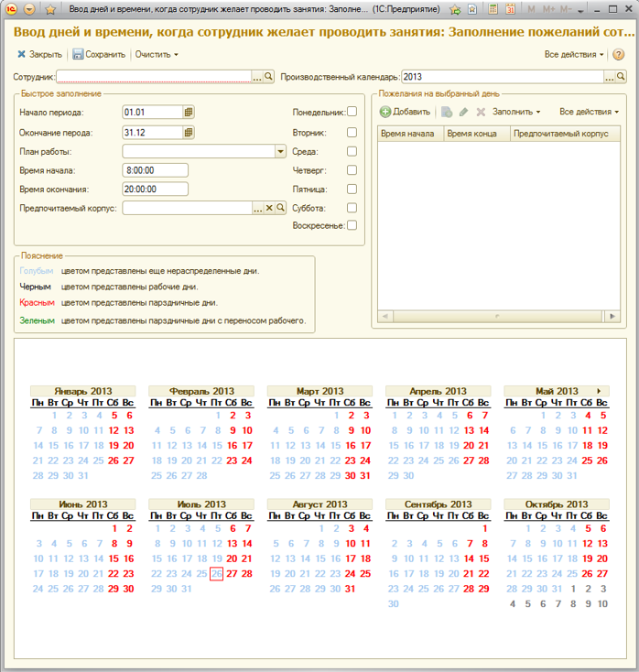Screen dimensions: 639x672
Task: Click the Время конца column header
Action: 477,134
